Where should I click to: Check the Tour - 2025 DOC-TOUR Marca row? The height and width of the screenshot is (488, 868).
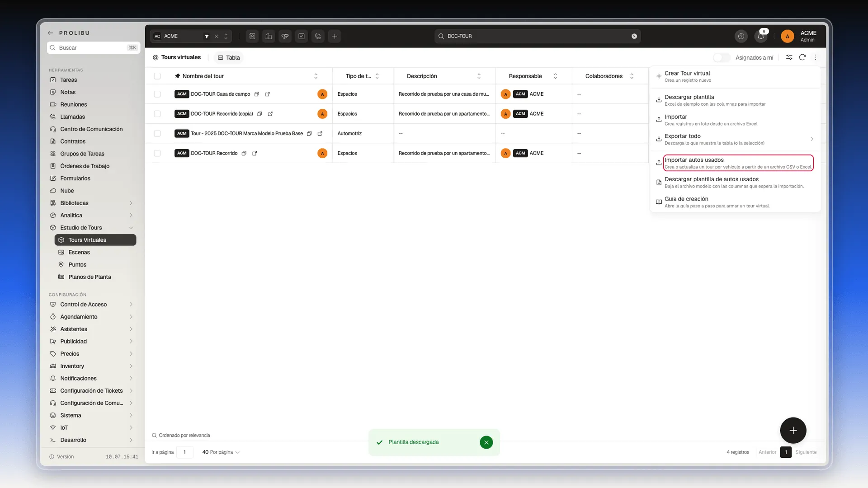point(157,133)
